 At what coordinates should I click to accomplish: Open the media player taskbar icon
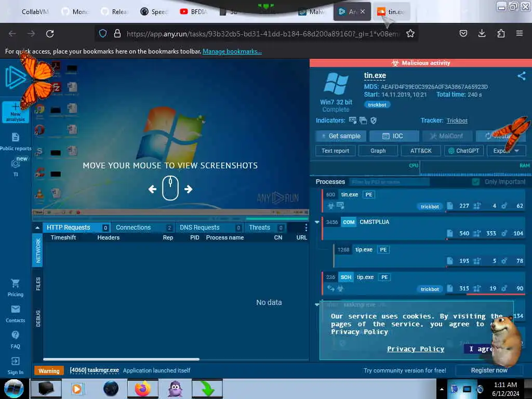click(77, 389)
